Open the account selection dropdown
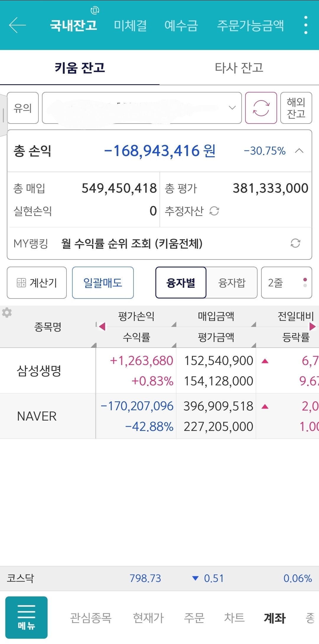Viewport: 319px width, 644px height. tap(141, 108)
